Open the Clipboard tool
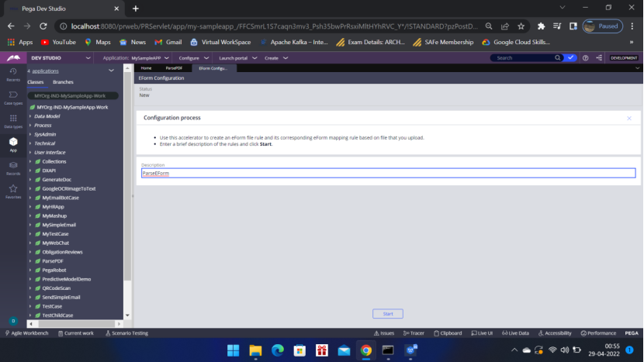This screenshot has height=362, width=644. tap(448, 333)
